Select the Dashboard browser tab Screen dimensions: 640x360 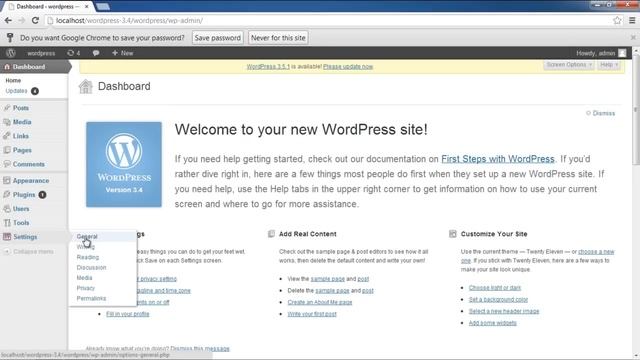pos(49,7)
